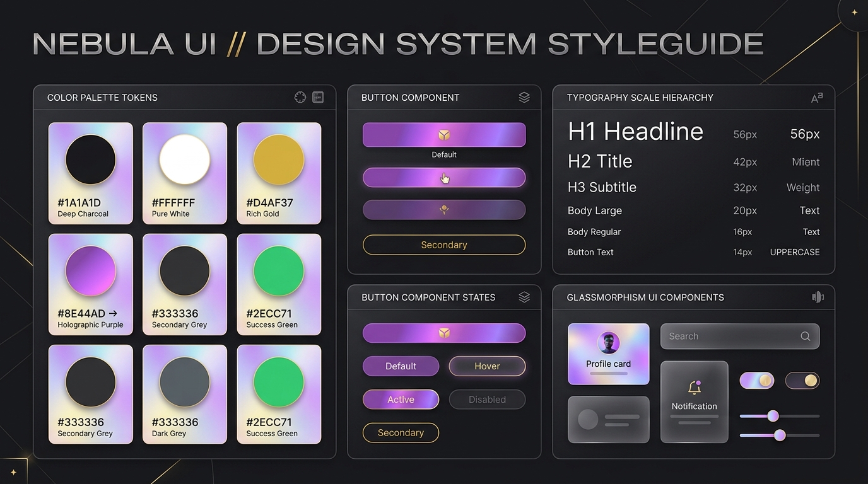Click the Active state pill button

401,400
